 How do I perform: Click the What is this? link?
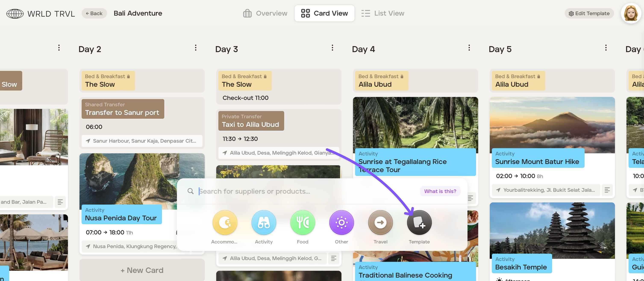(440, 191)
